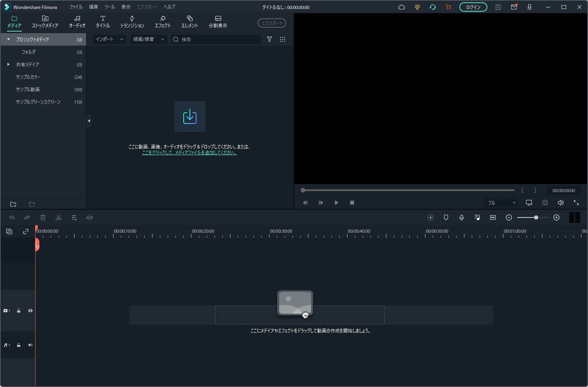Click the link to add media files
Viewport: 588px width, 387px height.
[190, 153]
